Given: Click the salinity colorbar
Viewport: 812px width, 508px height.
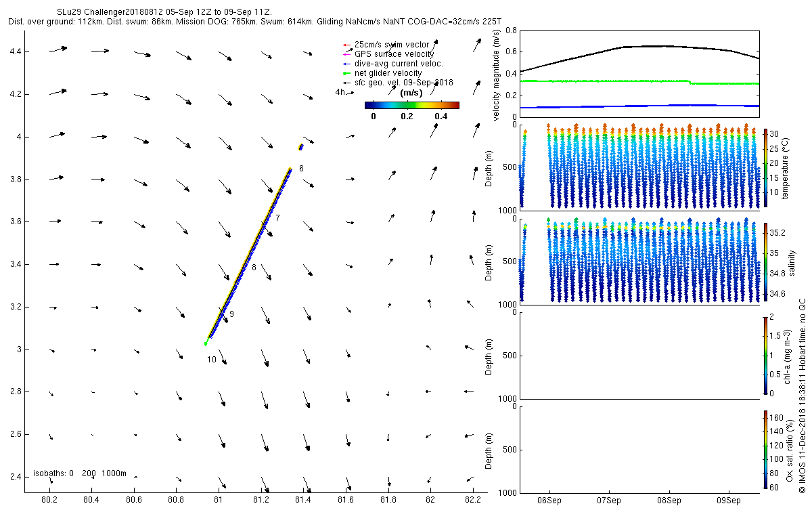Looking at the screenshot, I should click(765, 261).
